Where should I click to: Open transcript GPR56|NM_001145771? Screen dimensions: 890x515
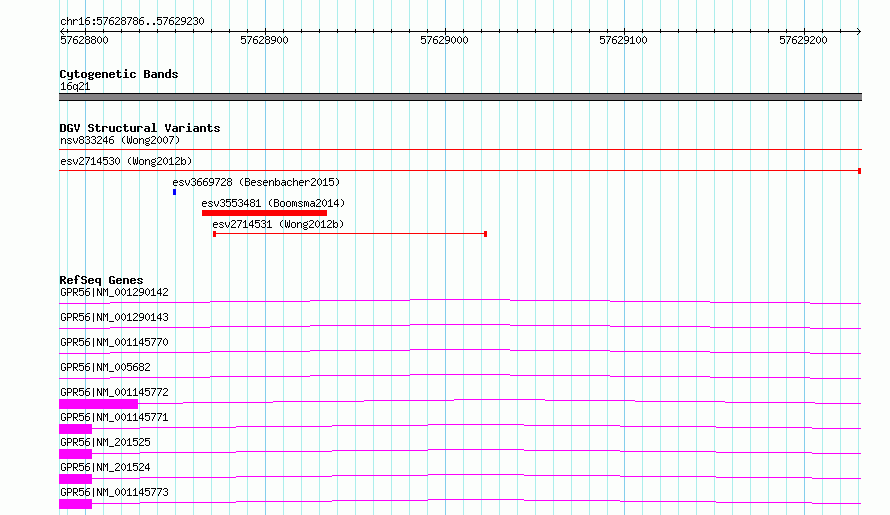point(114,417)
